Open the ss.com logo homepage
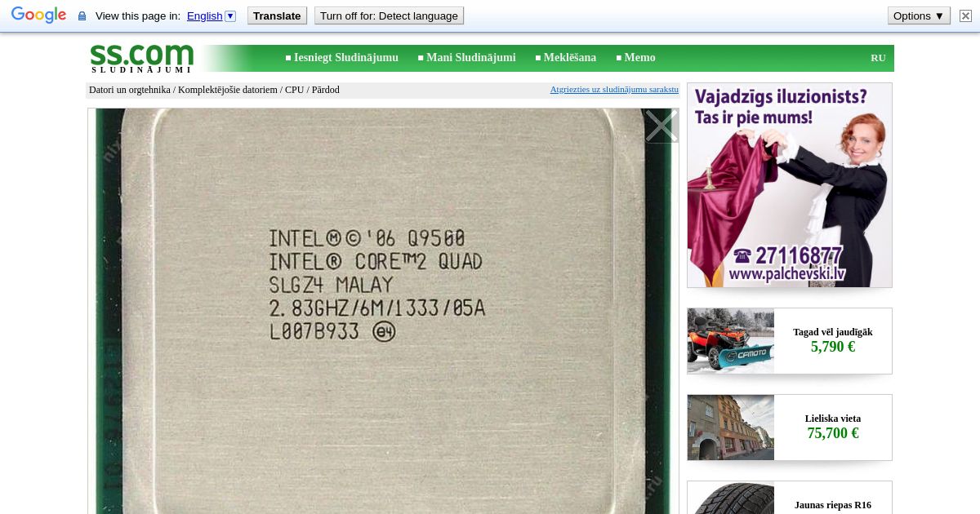The height and width of the screenshot is (514, 980). click(x=142, y=58)
